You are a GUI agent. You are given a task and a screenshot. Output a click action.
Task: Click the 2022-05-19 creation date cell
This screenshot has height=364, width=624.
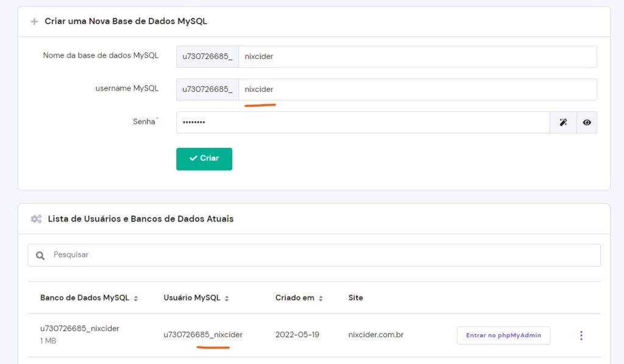297,335
